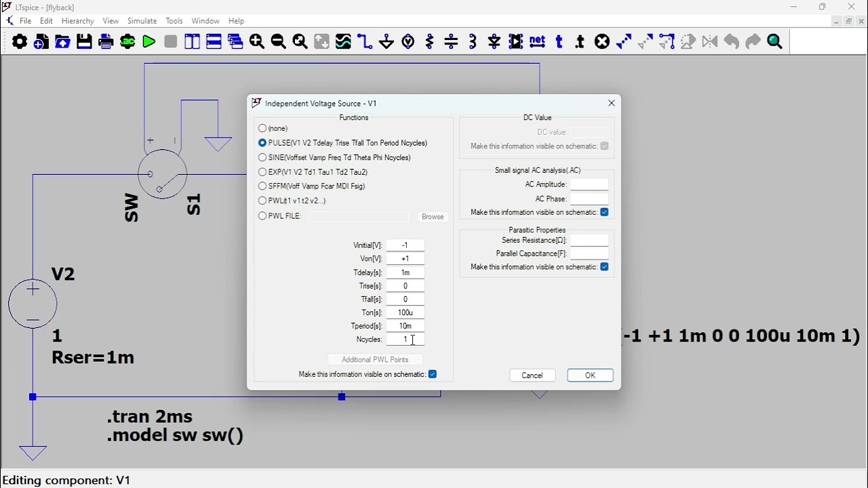Select the Draw Wire tool
This screenshot has height=488, width=868.
[365, 42]
